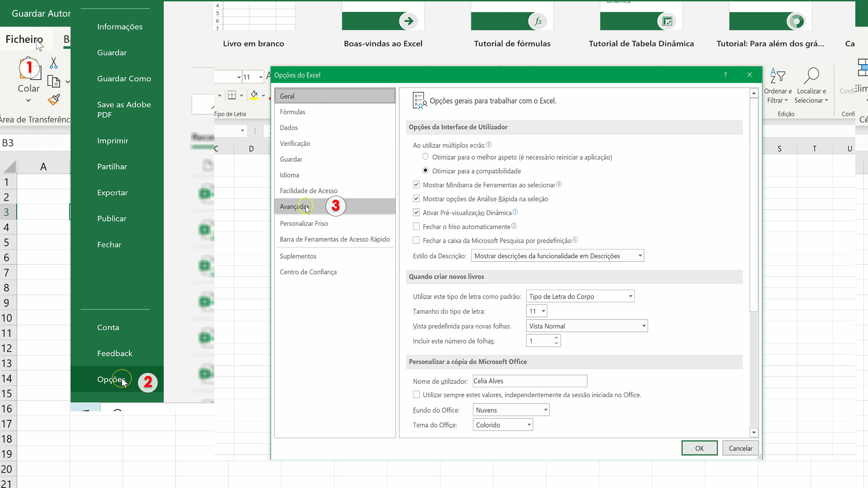
Task: Uncheck Mostrar Minibarra de Ferramentas ao selecionar
Action: (x=416, y=185)
